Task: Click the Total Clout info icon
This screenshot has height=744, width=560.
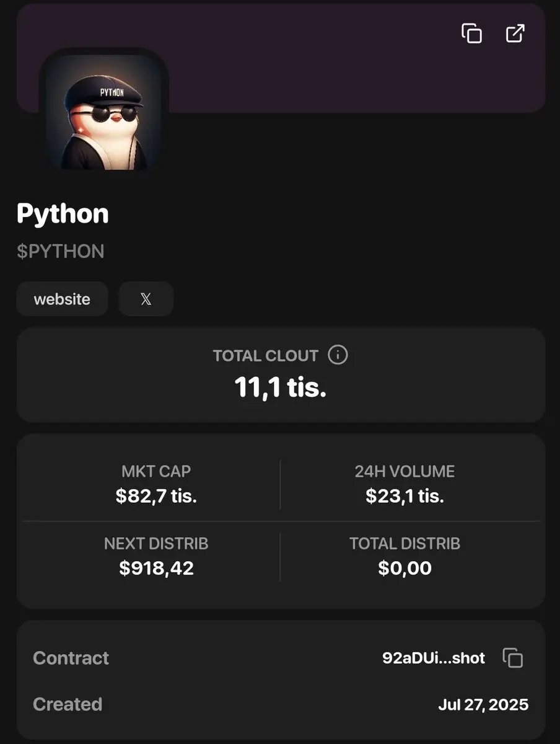Action: (x=338, y=355)
